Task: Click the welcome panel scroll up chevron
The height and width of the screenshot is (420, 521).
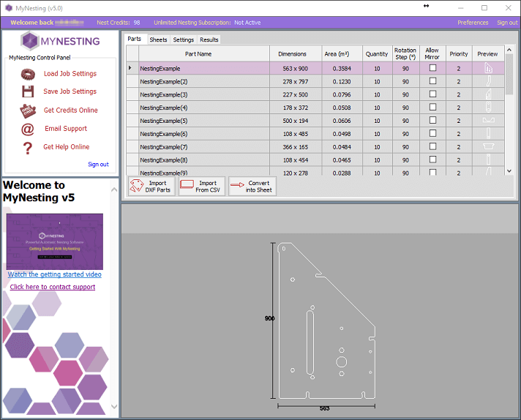Action: 114,190
